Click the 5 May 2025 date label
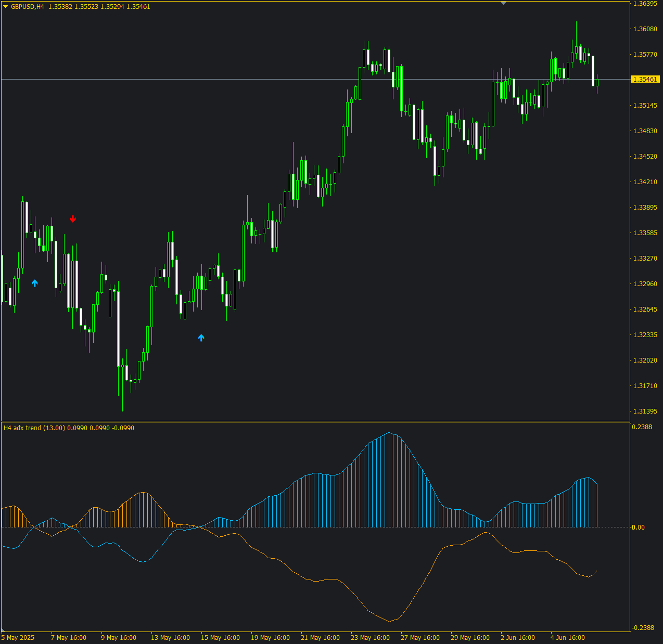 (x=18, y=638)
